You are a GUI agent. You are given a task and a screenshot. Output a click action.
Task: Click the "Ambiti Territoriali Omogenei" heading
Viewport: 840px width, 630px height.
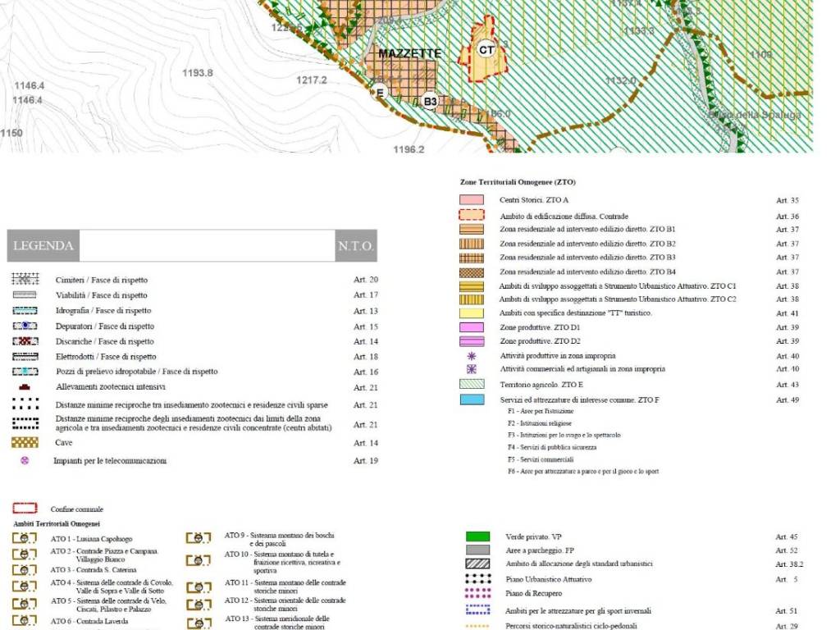57,523
